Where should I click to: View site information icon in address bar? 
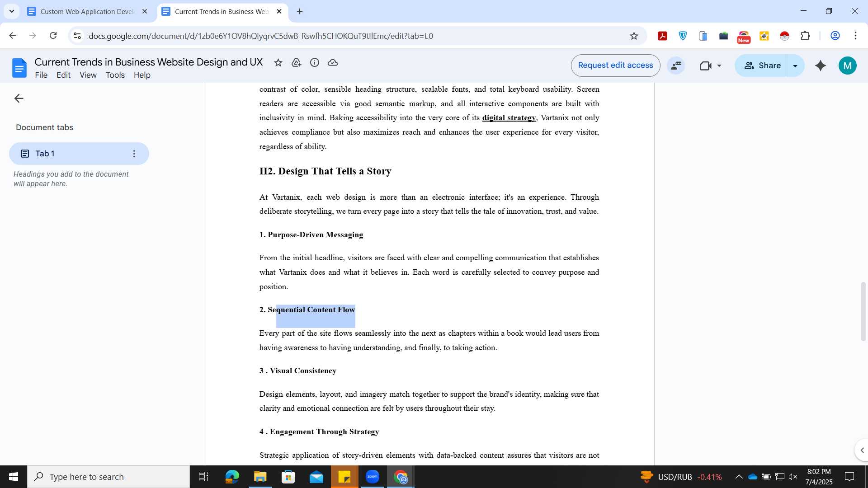coord(77,36)
